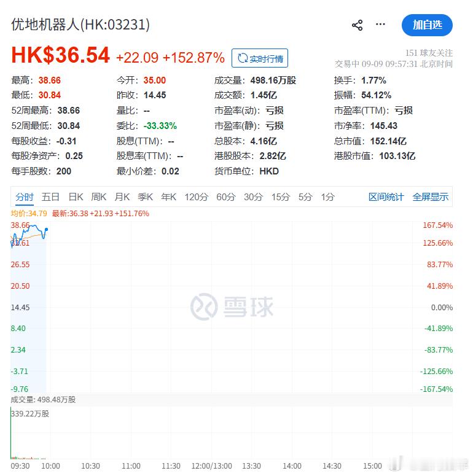Viewport: 473px width, 476px height.
Task: Click 52周最低 value 30.84
Action: point(69,126)
